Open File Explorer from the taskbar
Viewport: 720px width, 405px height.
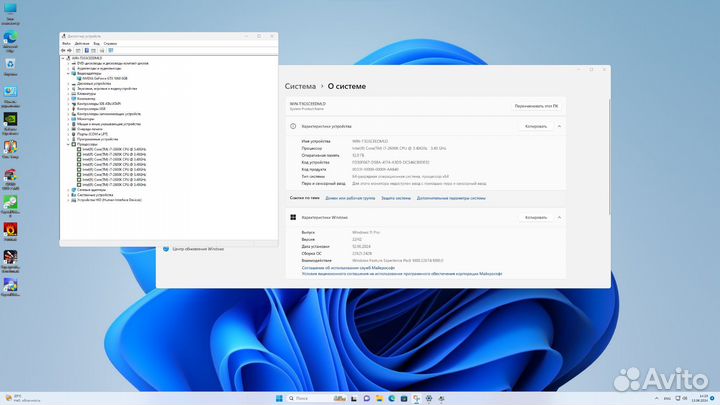[379, 398]
